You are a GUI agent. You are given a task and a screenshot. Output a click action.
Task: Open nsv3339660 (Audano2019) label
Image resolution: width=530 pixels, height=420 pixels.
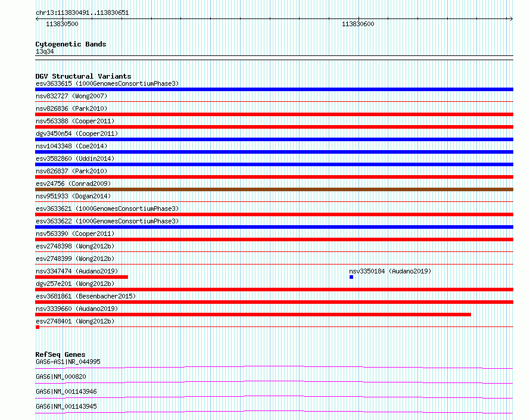77,309
